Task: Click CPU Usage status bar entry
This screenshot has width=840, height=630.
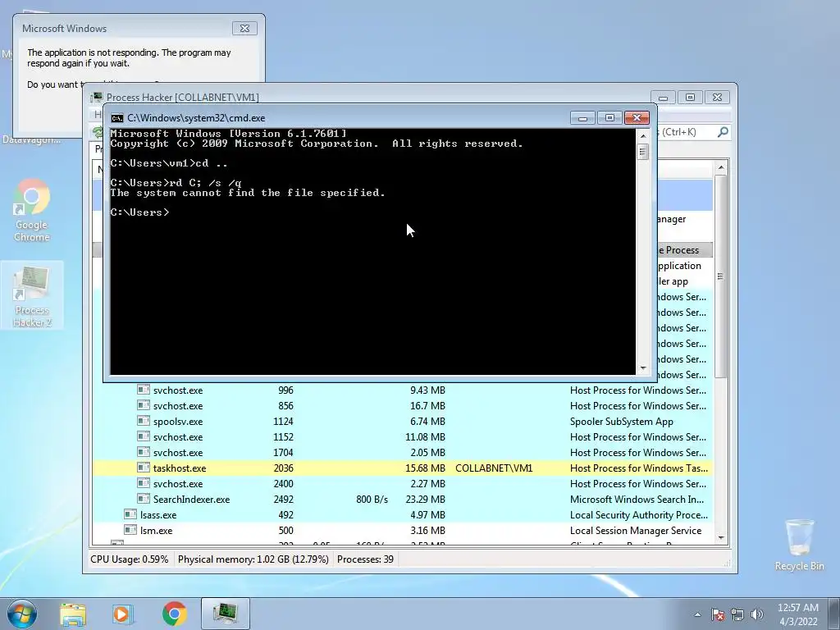Action: tap(129, 559)
